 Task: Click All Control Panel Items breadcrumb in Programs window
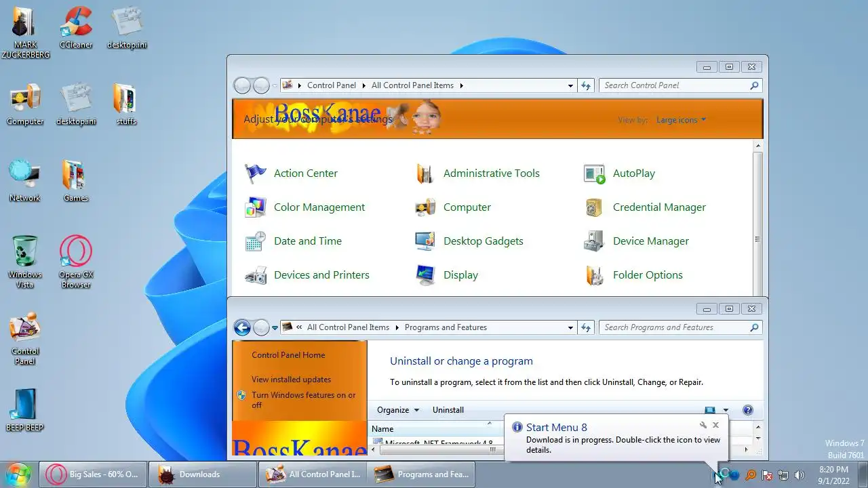click(x=348, y=327)
